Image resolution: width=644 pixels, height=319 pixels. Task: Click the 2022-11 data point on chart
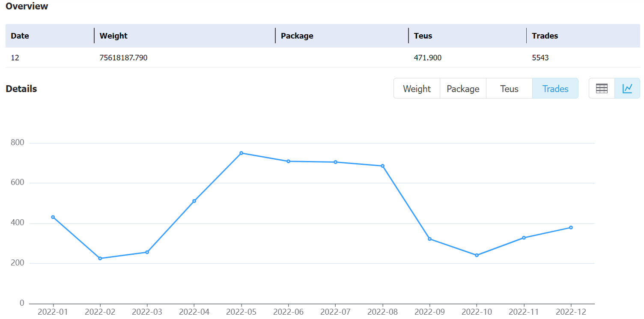[x=524, y=238]
